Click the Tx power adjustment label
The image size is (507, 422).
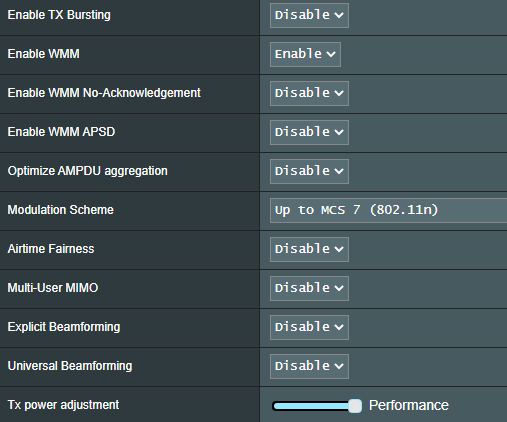click(63, 405)
